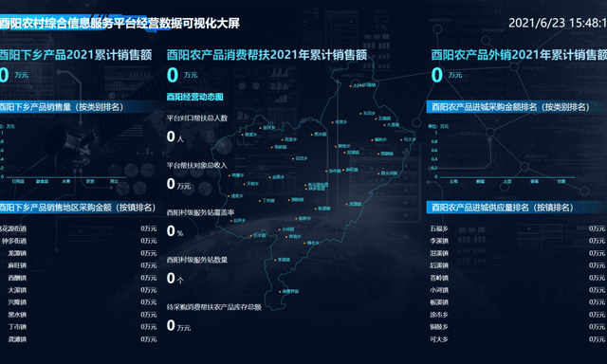The height and width of the screenshot is (364, 607).
Task: Select 板溪镇 row in supply ranking list
Action: [x=518, y=302]
